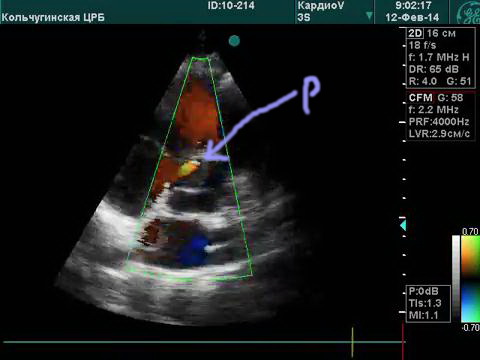Open the probe dropdown arrow beside 3S
The height and width of the screenshot is (360, 480).
point(369,16)
